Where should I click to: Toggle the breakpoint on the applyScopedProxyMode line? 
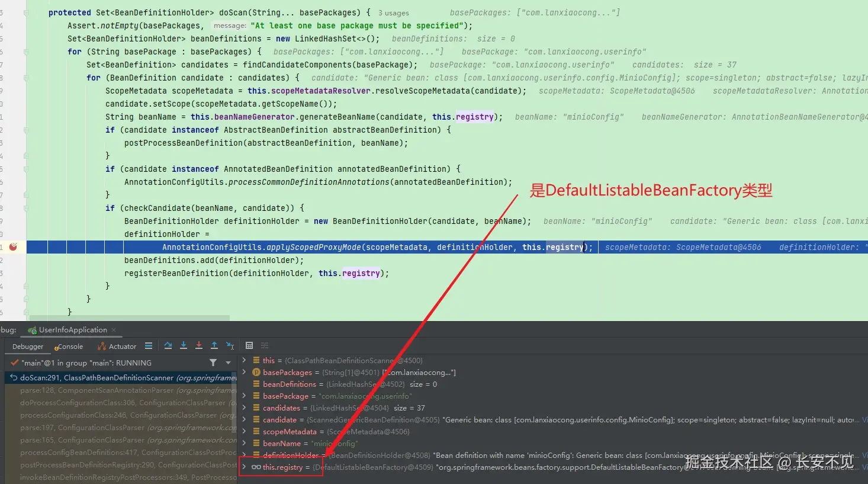point(13,247)
